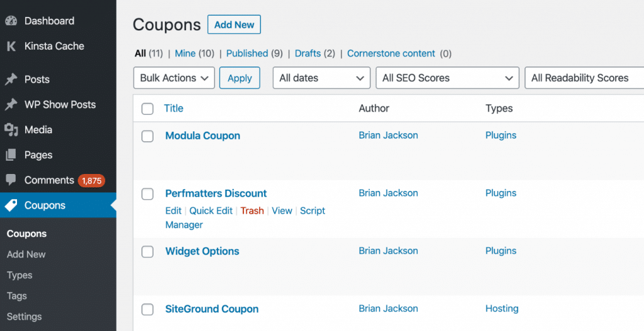Open Add New submenu entry
The width and height of the screenshot is (644, 331).
pos(26,254)
